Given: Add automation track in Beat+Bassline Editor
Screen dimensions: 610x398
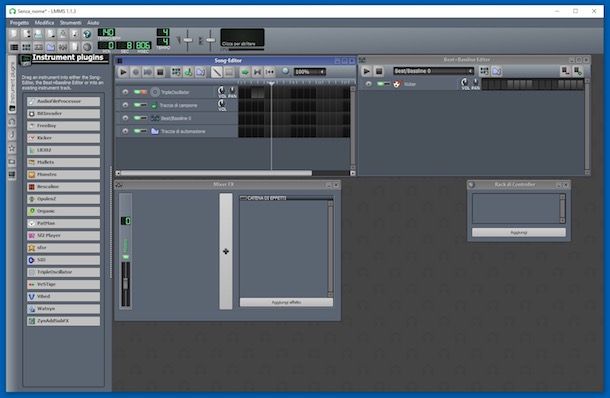Looking at the screenshot, I should [x=497, y=71].
